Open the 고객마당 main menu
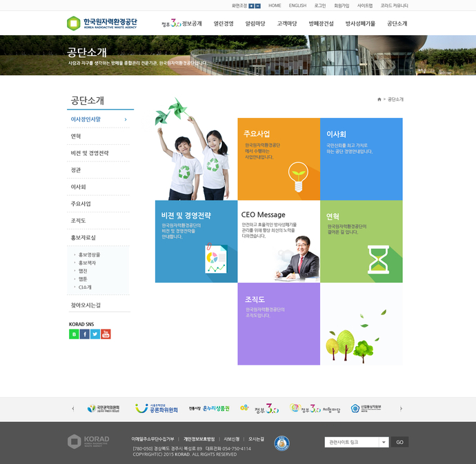 tap(287, 23)
